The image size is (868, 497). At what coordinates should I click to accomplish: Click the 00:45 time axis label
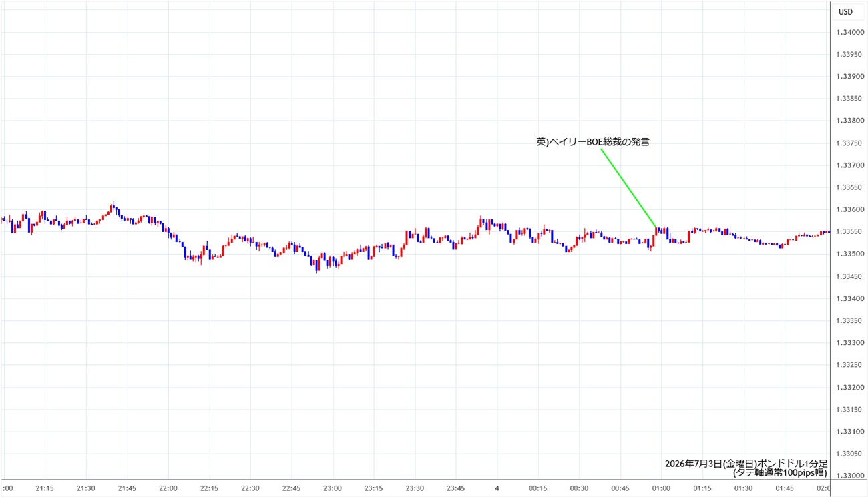(x=620, y=488)
